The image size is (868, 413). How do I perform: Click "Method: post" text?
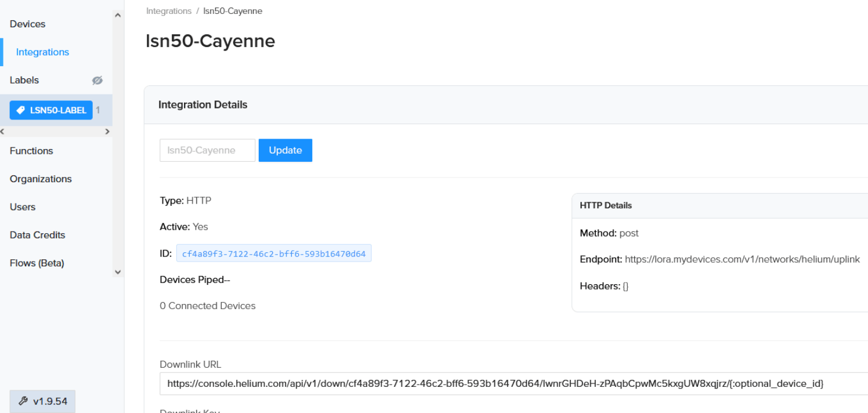tap(609, 233)
